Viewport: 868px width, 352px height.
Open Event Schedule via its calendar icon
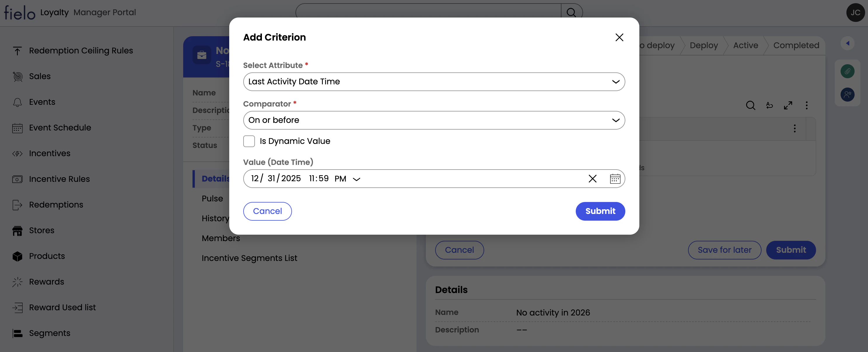(17, 128)
